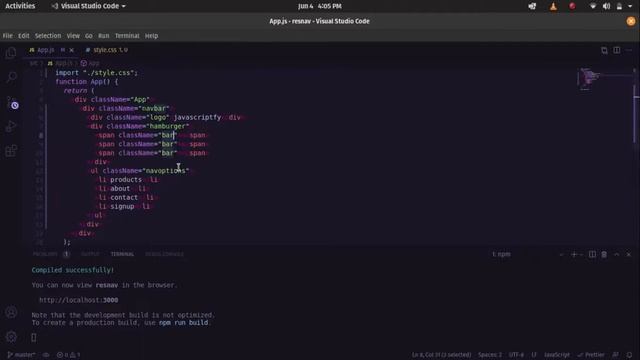Click the App symbol in breadcrumbs
The image size is (640, 360).
[x=90, y=63]
